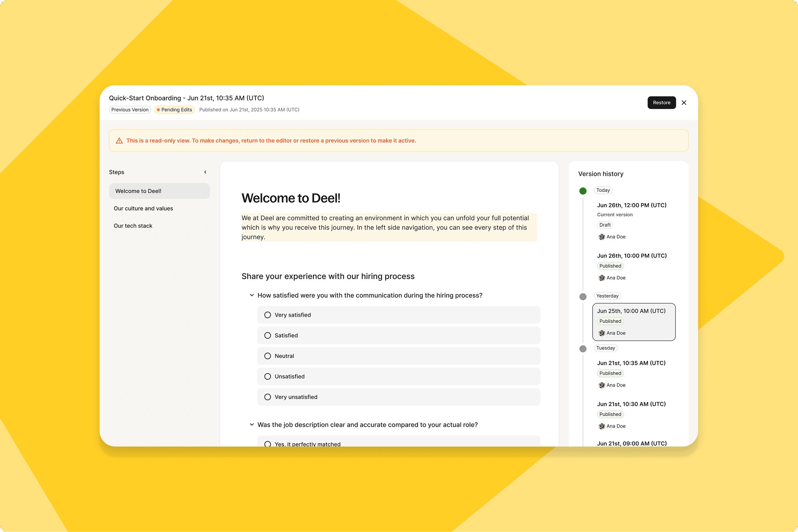
Task: Click Published badge under Jun 21st 10:30 AM
Action: point(610,414)
